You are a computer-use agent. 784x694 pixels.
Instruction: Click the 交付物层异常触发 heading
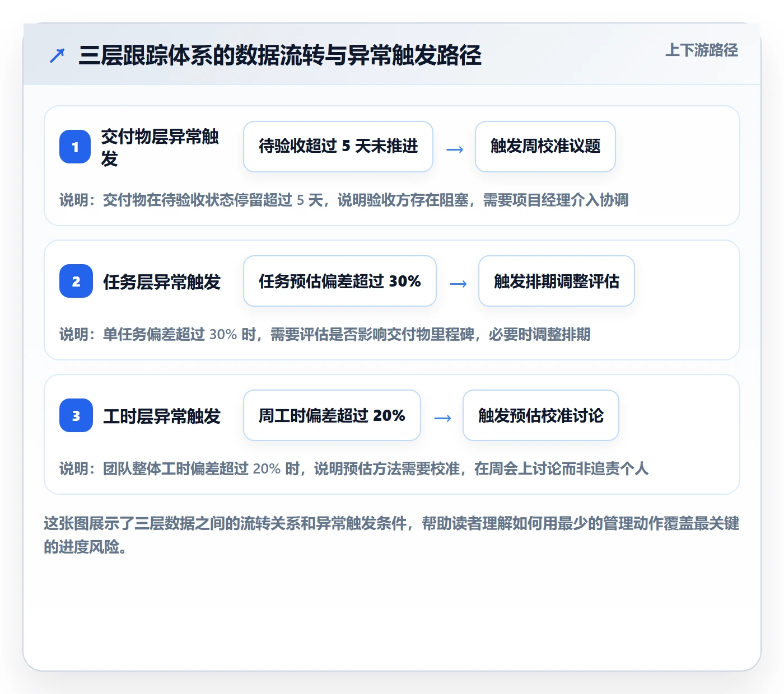[160, 147]
